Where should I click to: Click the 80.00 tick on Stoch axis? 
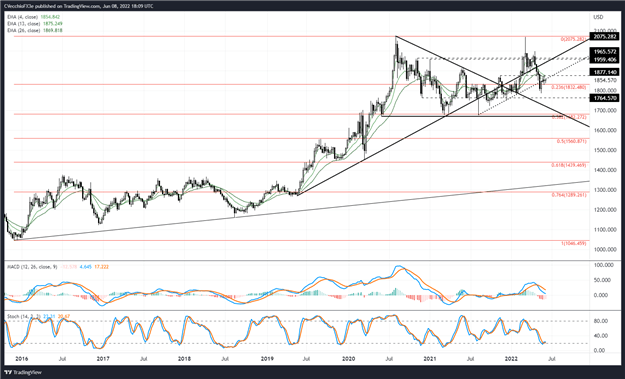click(601, 321)
